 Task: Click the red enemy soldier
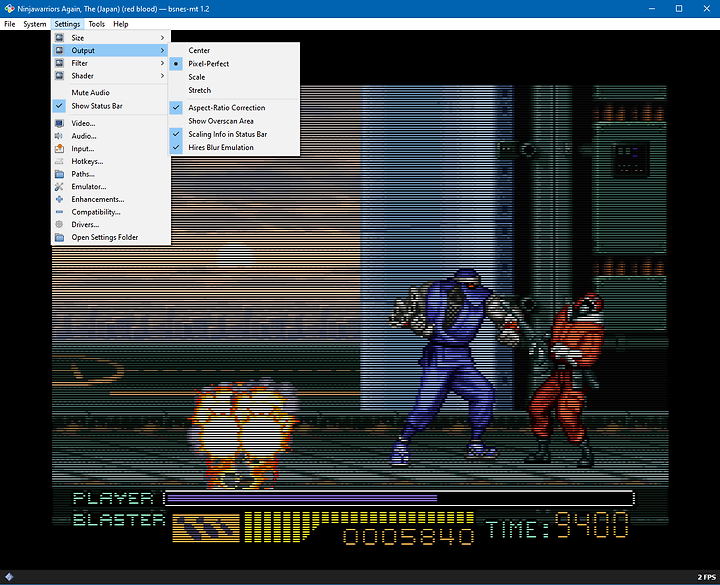(x=566, y=379)
